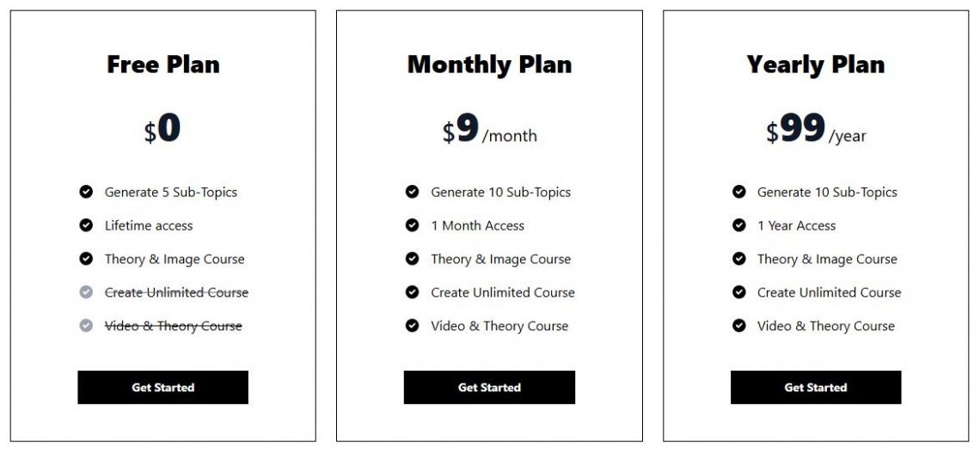The image size is (980, 461).
Task: Click Get Started under Monthly Plan
Action: [489, 387]
